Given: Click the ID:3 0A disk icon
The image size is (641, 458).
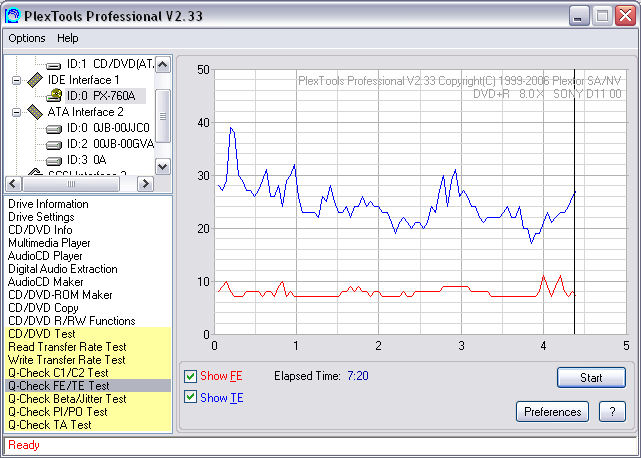Looking at the screenshot, I should [53, 161].
